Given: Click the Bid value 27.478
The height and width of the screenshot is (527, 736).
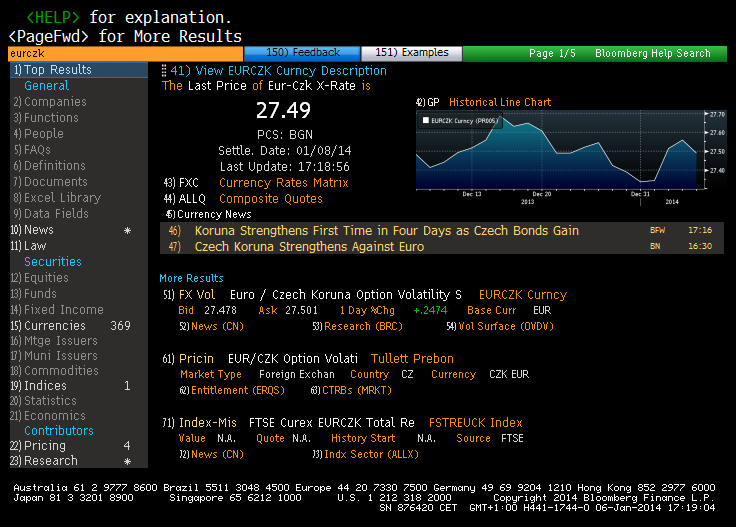Looking at the screenshot, I should pos(220,311).
